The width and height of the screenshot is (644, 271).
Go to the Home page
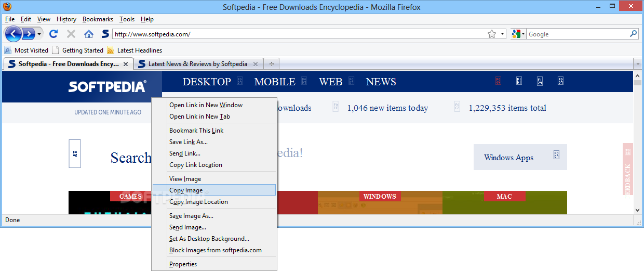[89, 34]
